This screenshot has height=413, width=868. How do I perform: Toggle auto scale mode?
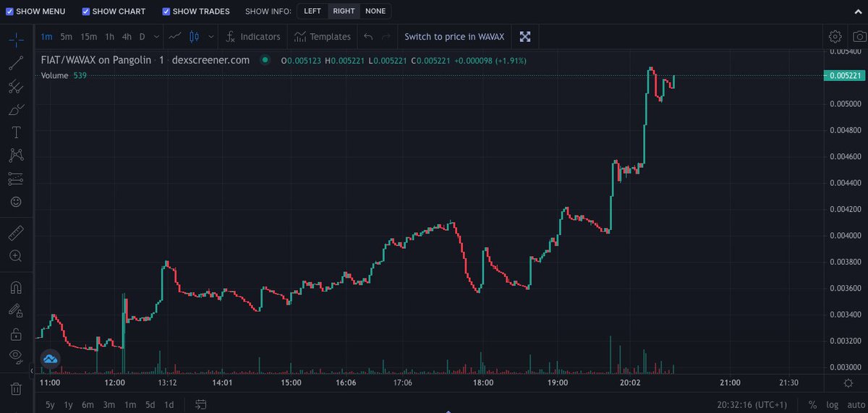pyautogui.click(x=855, y=404)
